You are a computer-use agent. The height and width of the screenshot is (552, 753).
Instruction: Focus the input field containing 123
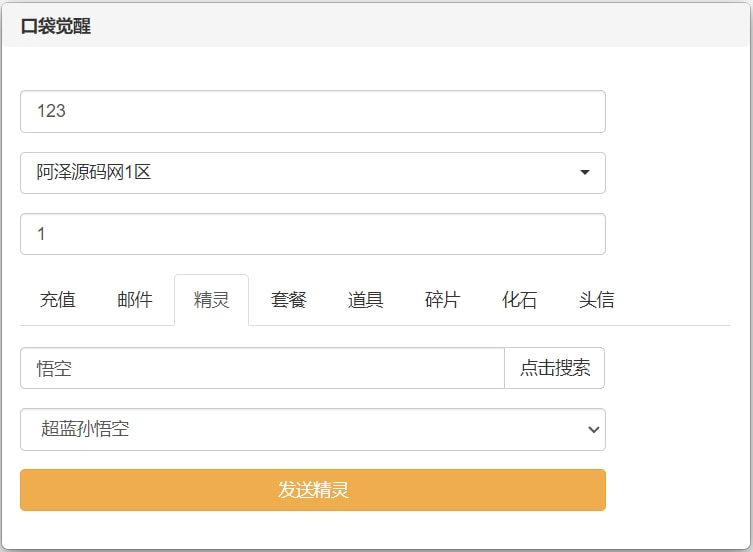point(312,112)
